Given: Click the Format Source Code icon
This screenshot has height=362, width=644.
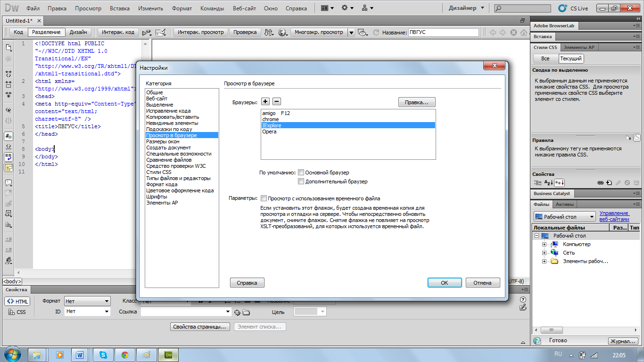Looking at the screenshot, I should point(8,260).
